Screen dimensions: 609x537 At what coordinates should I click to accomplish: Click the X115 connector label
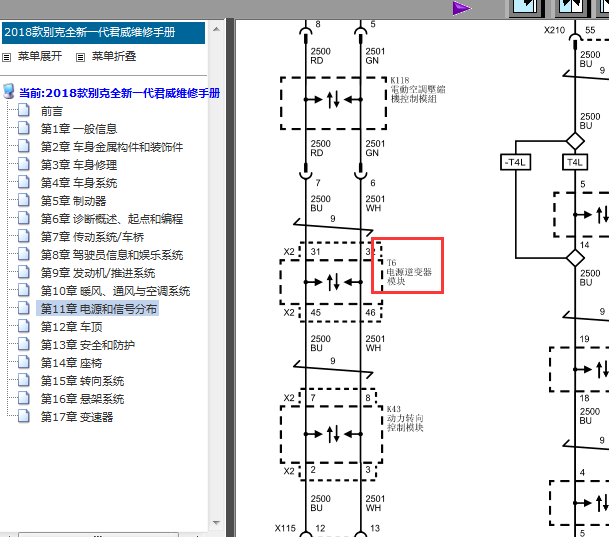coord(285,528)
